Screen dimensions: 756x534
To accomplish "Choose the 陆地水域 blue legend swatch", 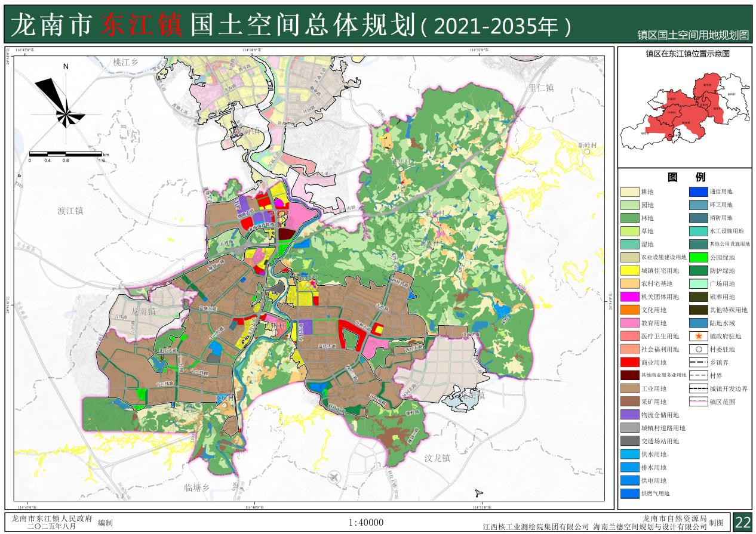I will tap(696, 323).
